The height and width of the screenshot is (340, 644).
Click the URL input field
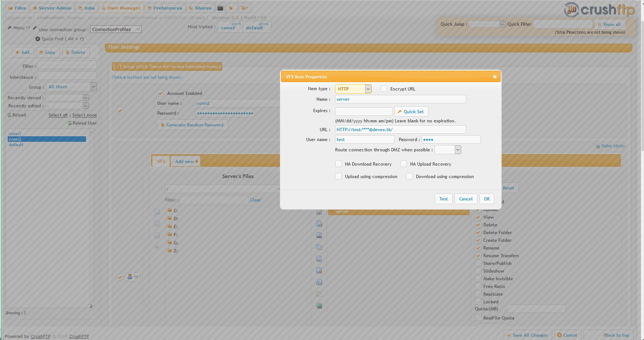tap(400, 130)
